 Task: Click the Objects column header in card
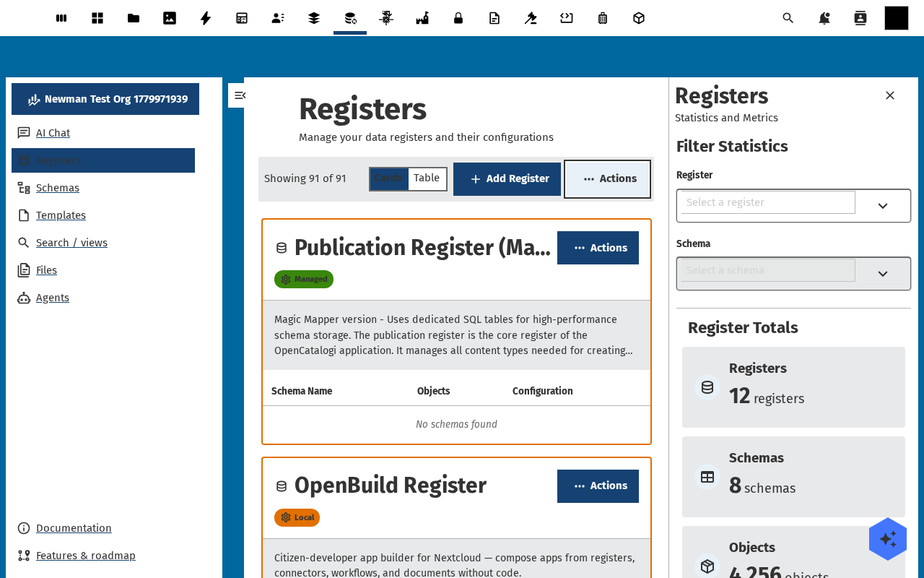(x=433, y=391)
